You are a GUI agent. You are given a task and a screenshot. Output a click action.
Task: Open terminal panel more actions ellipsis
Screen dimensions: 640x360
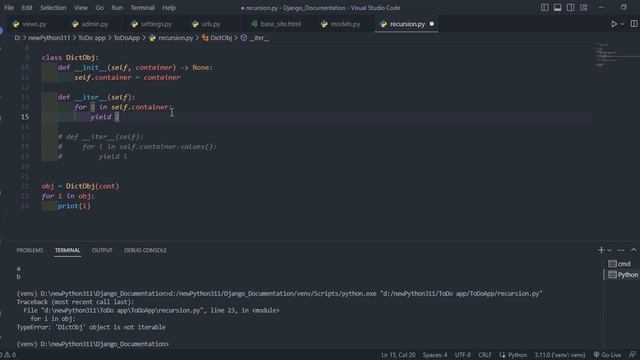pos(621,250)
